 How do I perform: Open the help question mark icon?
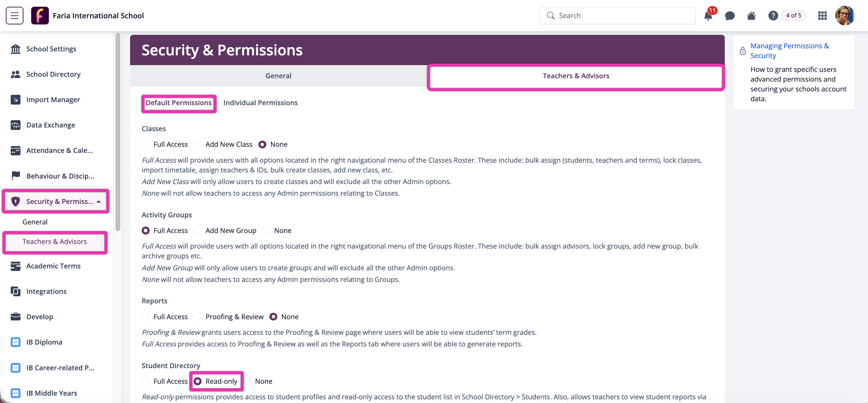tap(773, 16)
